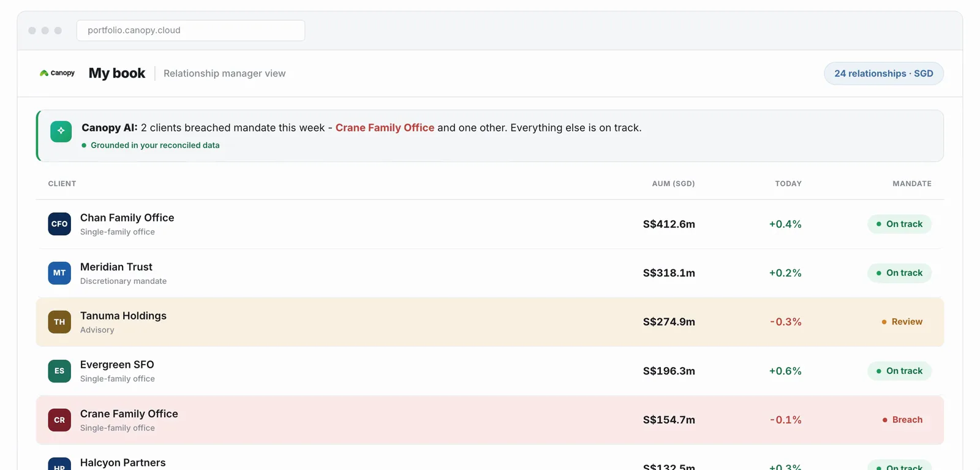
Task: Click the Canopy logo in the header
Action: click(x=57, y=73)
